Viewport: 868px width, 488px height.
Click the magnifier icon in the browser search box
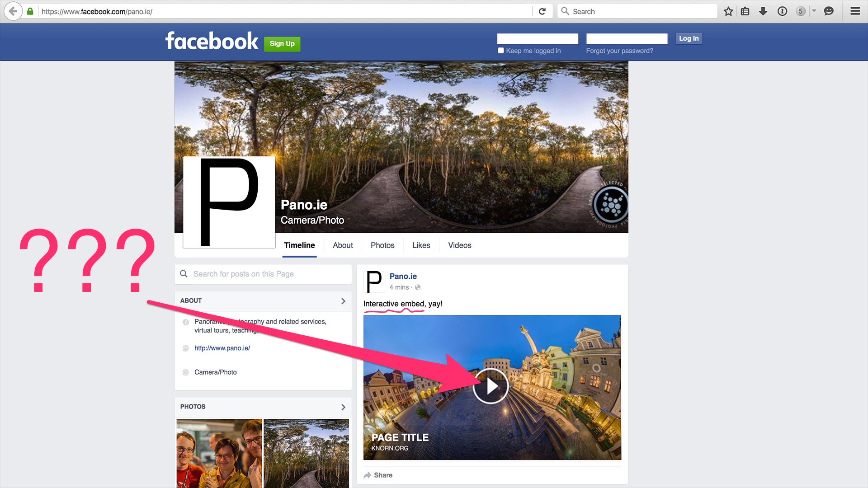pyautogui.click(x=565, y=11)
